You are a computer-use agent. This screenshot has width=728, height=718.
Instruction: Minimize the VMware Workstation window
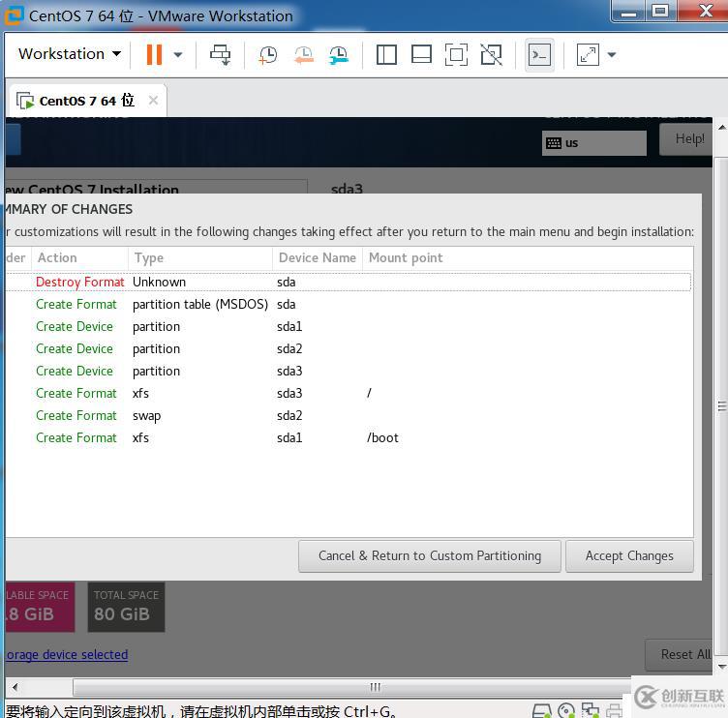[x=628, y=12]
